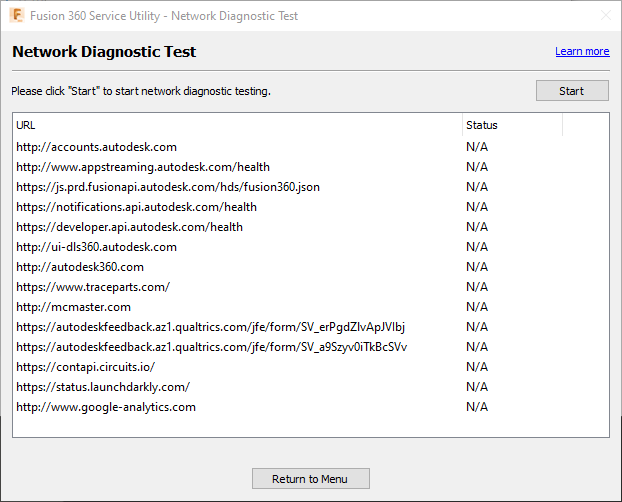Select qualtrics URL ending SV_erPgdZlvApJVIbj
The image size is (622, 502).
pyautogui.click(x=210, y=327)
